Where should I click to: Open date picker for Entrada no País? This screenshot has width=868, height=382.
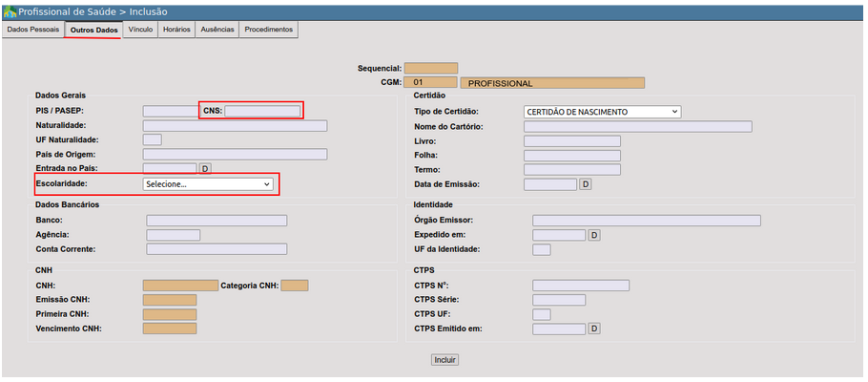click(x=205, y=169)
